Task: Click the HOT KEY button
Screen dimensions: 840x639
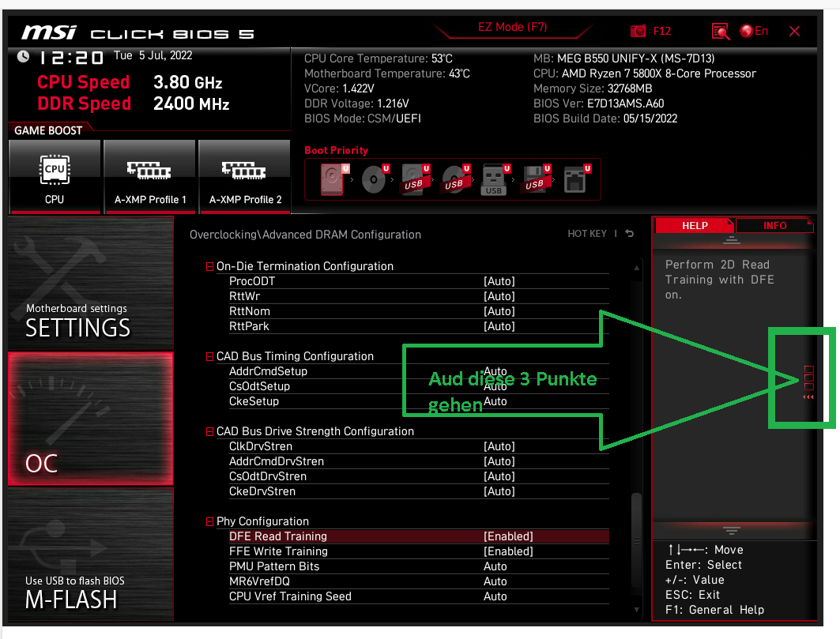Action: click(x=587, y=234)
